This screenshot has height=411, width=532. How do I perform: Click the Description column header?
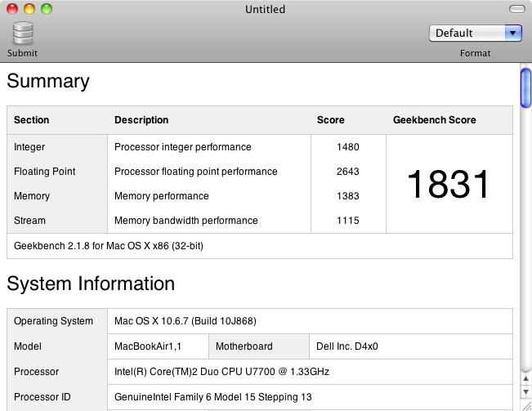[141, 120]
